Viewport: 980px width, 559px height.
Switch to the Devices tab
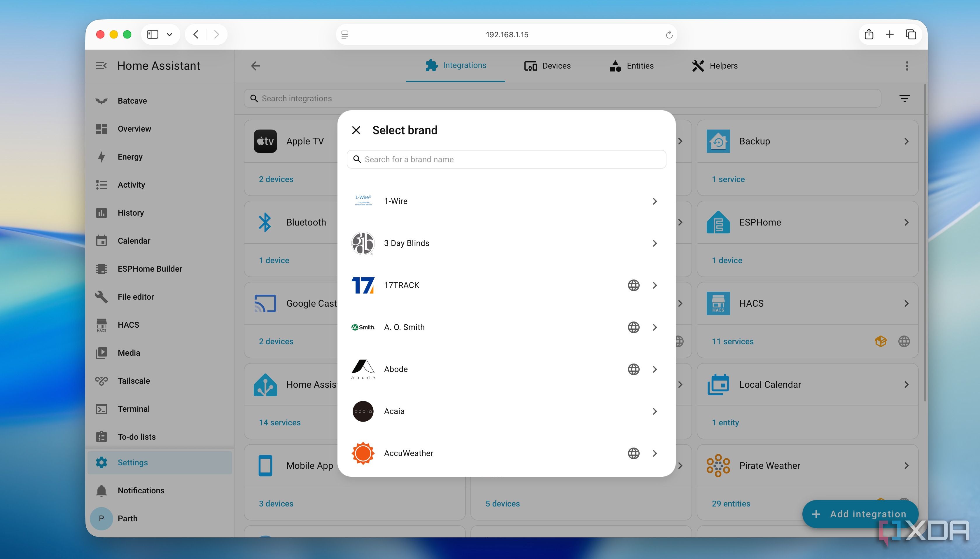(547, 66)
